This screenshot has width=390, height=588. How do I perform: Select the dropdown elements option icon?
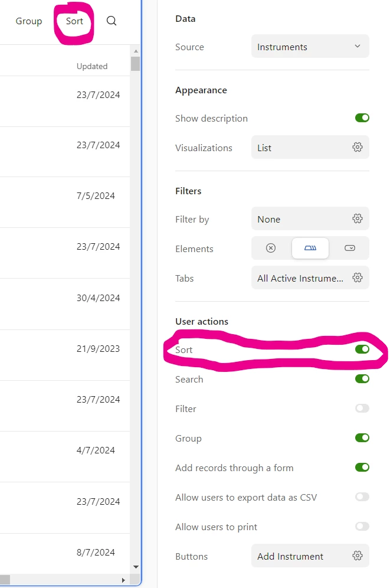[x=349, y=248]
